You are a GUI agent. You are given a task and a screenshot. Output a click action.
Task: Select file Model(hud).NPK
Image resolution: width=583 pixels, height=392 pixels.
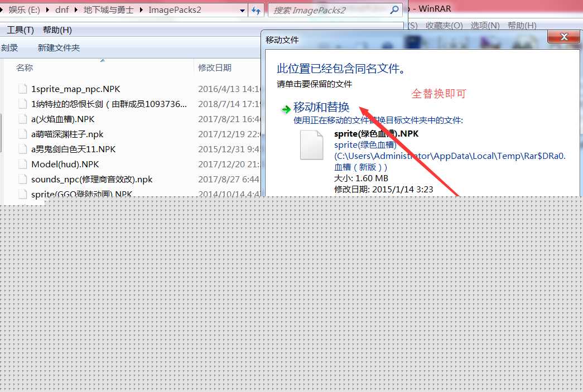[x=65, y=164]
